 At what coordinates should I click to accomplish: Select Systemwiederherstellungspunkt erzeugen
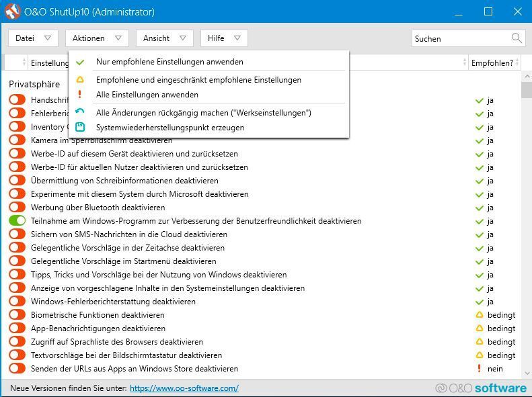click(208, 128)
